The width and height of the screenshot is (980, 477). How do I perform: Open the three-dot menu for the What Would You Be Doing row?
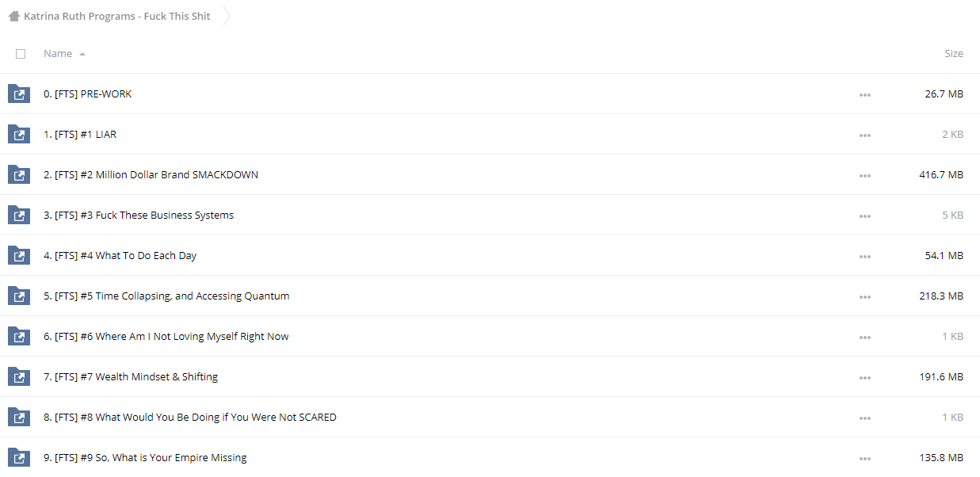pos(864,418)
